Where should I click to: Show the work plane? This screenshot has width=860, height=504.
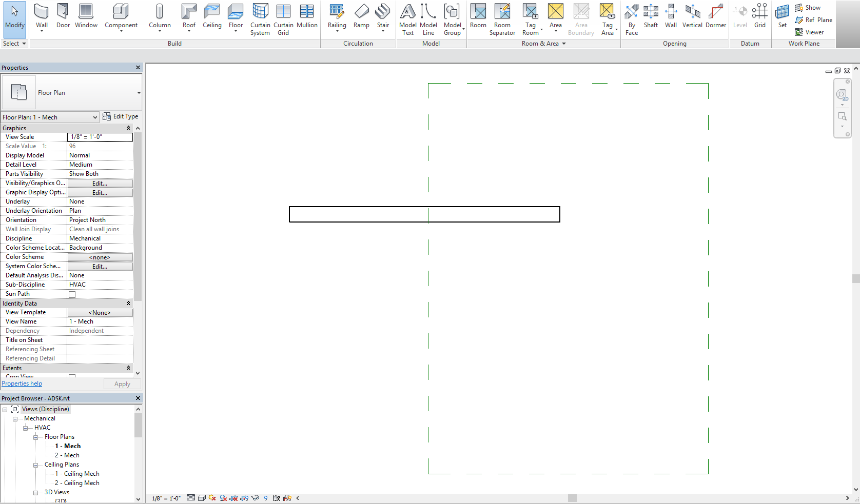808,8
